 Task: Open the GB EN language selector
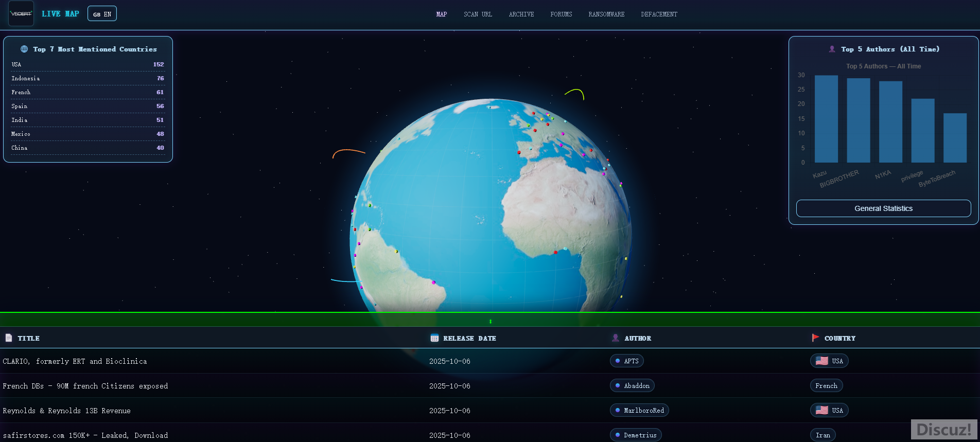point(102,14)
